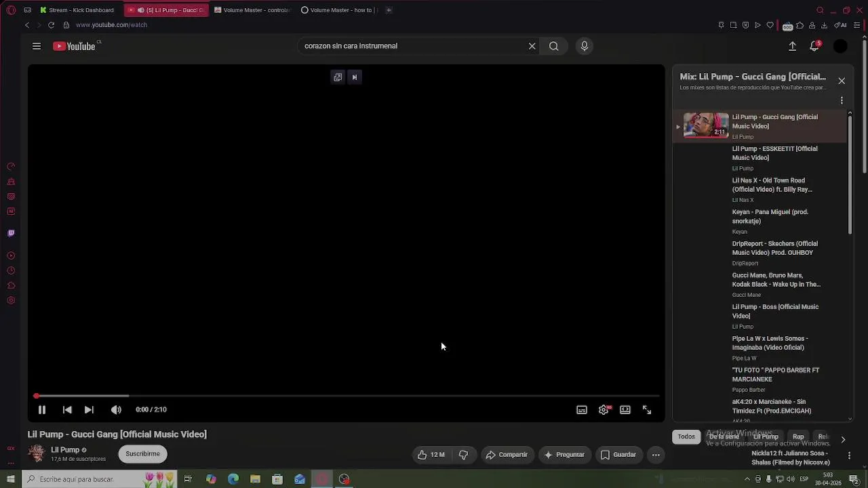Close the Mix playlist panel
Image resolution: width=868 pixels, height=488 pixels.
(x=842, y=81)
